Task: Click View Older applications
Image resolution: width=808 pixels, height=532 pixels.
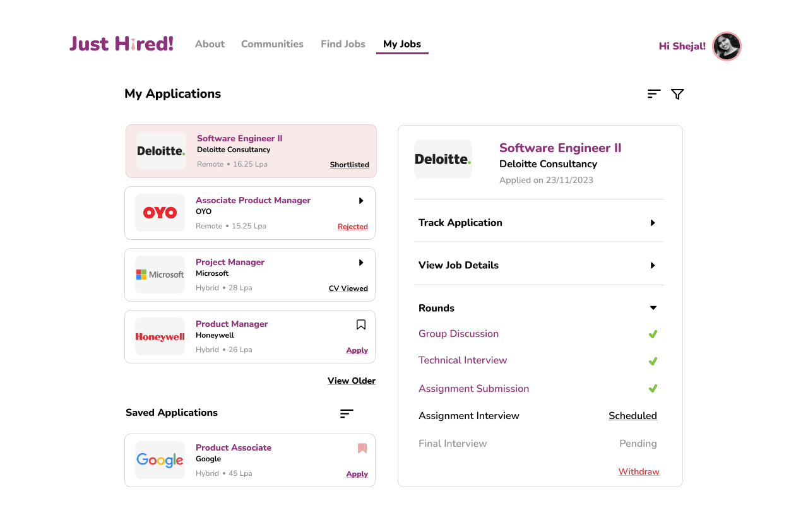Action: click(x=352, y=381)
